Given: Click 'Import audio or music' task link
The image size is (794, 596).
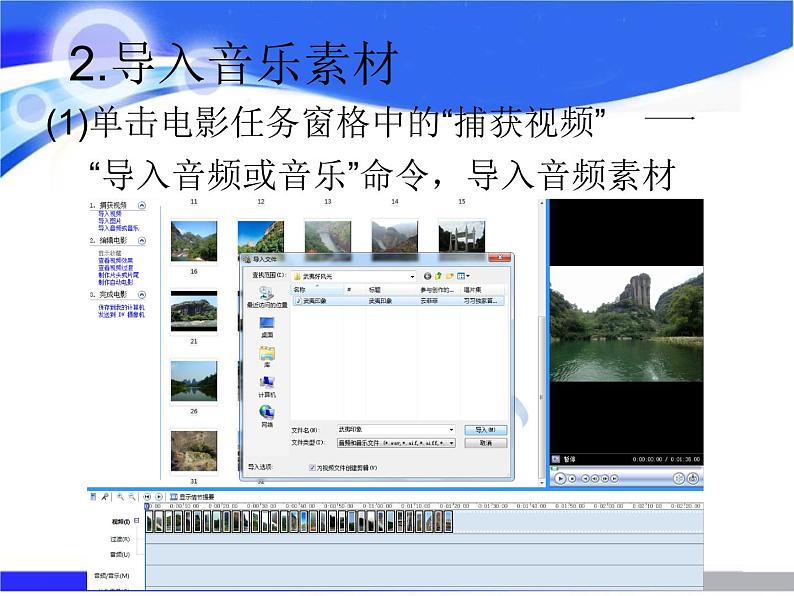Looking at the screenshot, I should pyautogui.click(x=119, y=228).
